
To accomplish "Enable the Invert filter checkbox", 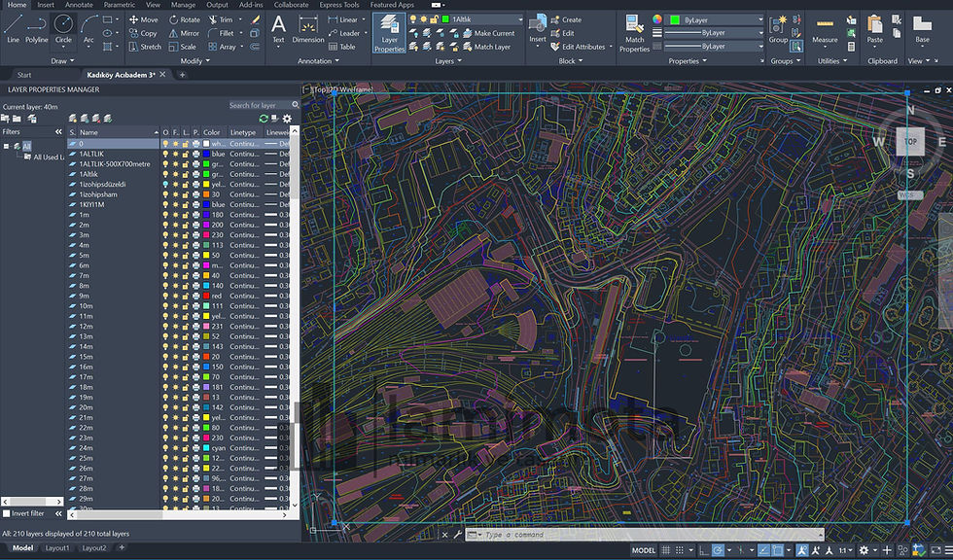I will click(x=7, y=513).
